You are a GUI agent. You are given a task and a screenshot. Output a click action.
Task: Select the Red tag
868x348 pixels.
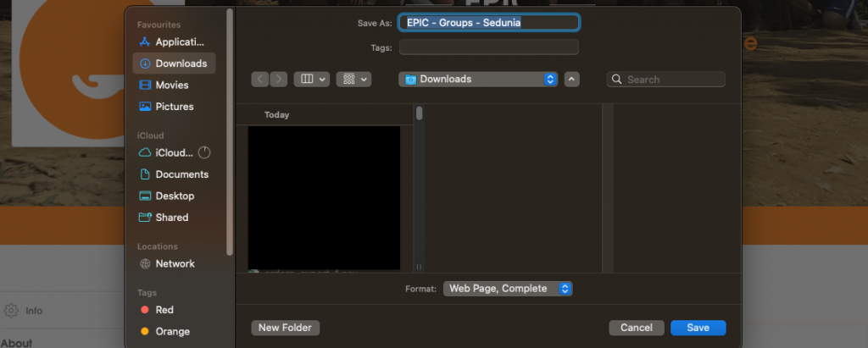point(164,311)
